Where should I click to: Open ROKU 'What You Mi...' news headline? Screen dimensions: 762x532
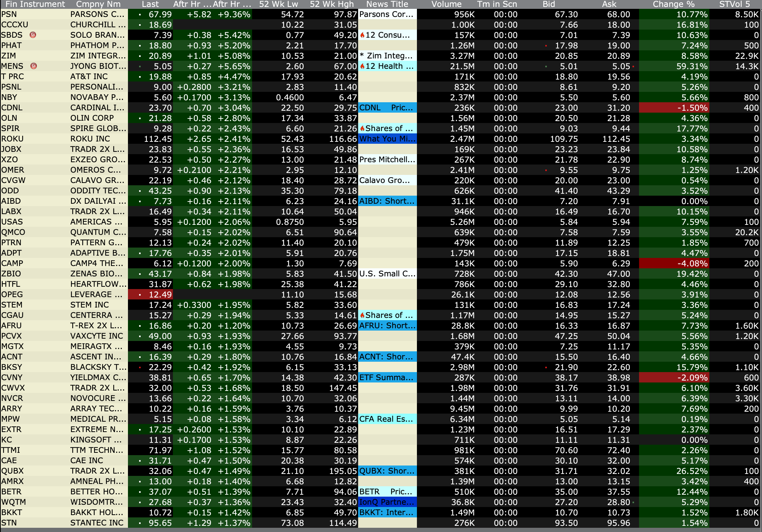click(x=387, y=139)
